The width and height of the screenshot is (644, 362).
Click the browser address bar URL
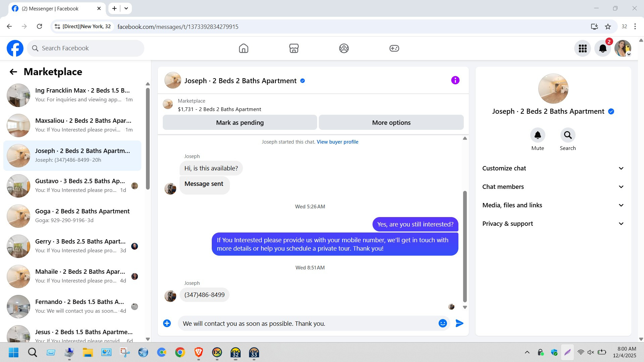(x=178, y=27)
